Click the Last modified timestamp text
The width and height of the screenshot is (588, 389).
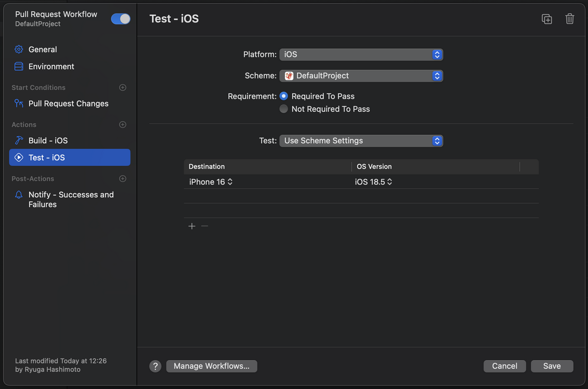pyautogui.click(x=61, y=365)
